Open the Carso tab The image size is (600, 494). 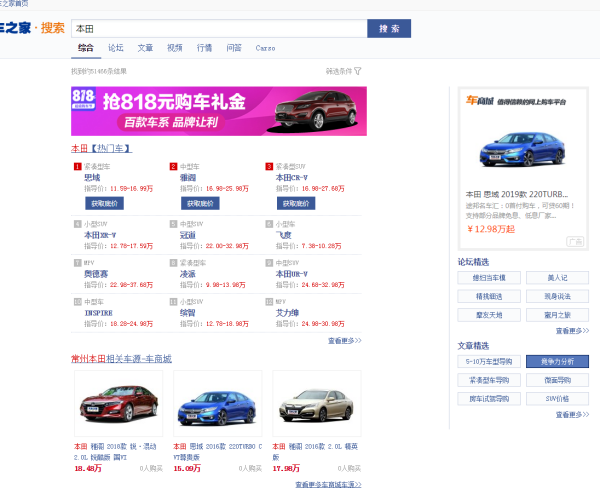pos(265,48)
